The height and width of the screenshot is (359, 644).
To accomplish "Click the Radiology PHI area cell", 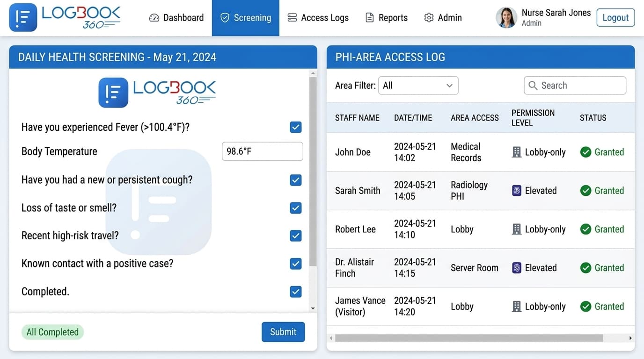I will point(469,191).
